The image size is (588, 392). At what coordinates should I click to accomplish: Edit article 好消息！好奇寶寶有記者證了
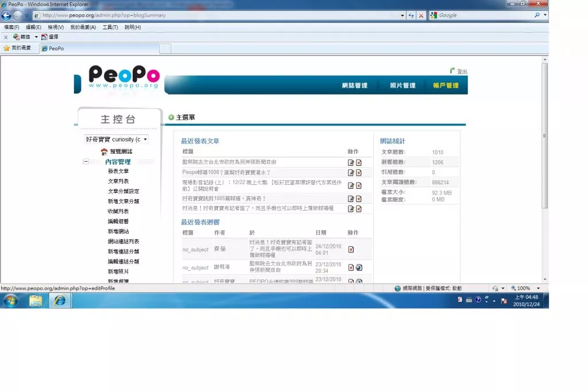[x=351, y=209]
